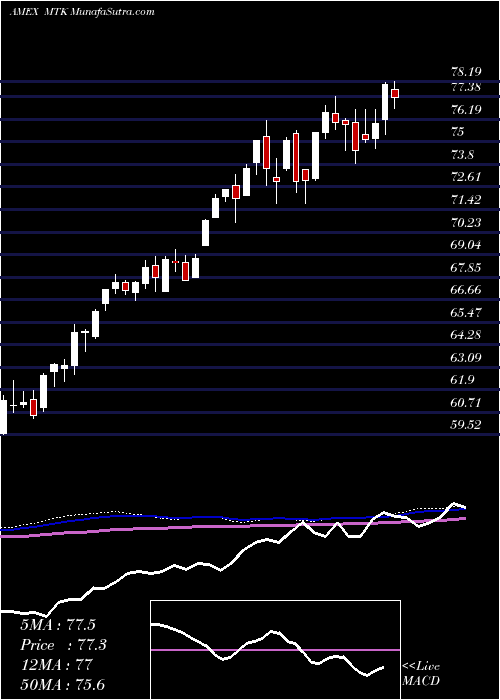Image resolution: width=500 pixels, height=700 pixels.
Task: Click the 73.8 price axis label
Action: (x=462, y=155)
